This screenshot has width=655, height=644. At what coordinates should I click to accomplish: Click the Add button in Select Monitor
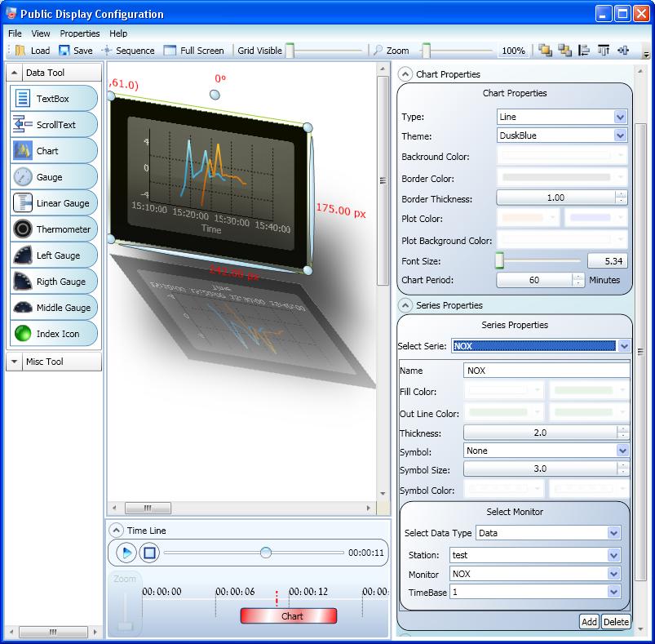coord(588,621)
